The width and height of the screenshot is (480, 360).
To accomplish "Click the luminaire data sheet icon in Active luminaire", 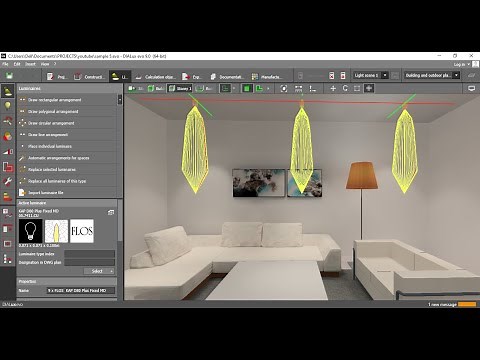I will [x=111, y=212].
